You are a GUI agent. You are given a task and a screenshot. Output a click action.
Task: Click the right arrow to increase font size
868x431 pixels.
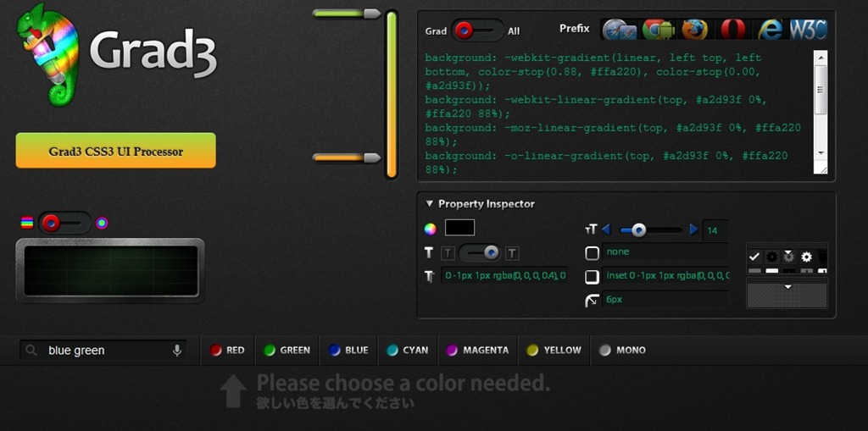pyautogui.click(x=693, y=229)
